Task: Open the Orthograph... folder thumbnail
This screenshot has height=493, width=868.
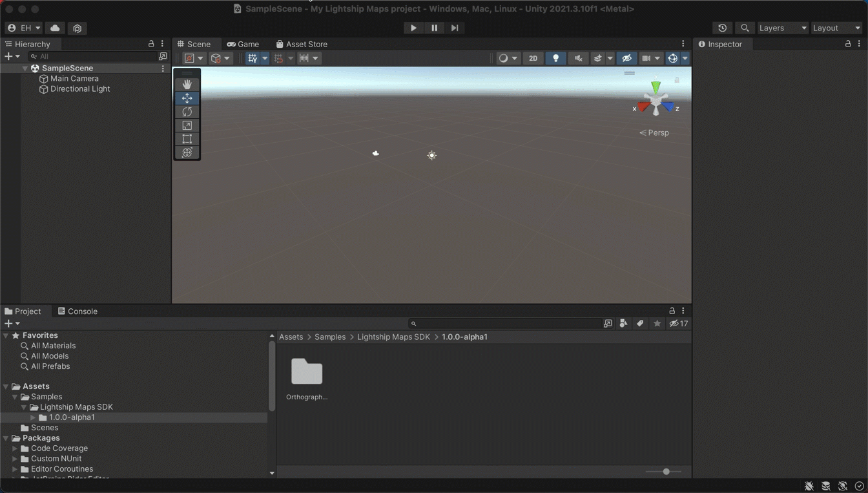Action: [x=307, y=372]
